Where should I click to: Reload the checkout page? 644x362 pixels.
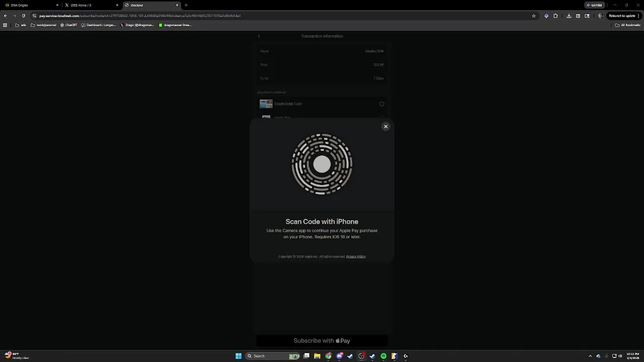[24, 16]
